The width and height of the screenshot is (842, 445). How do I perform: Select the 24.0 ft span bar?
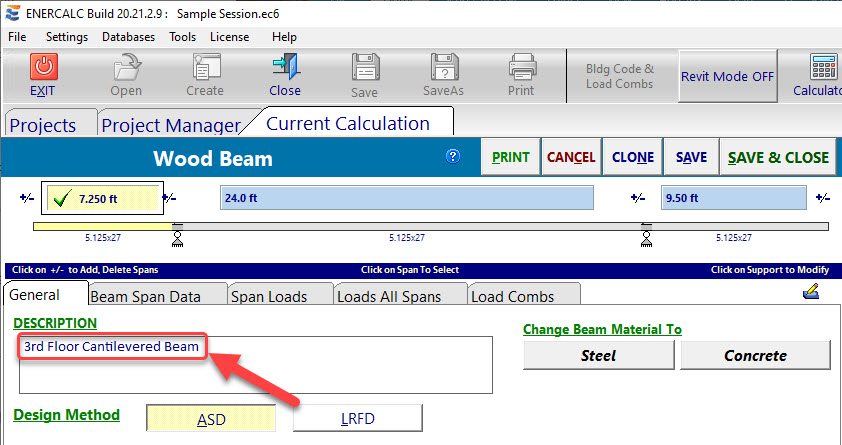coord(406,198)
